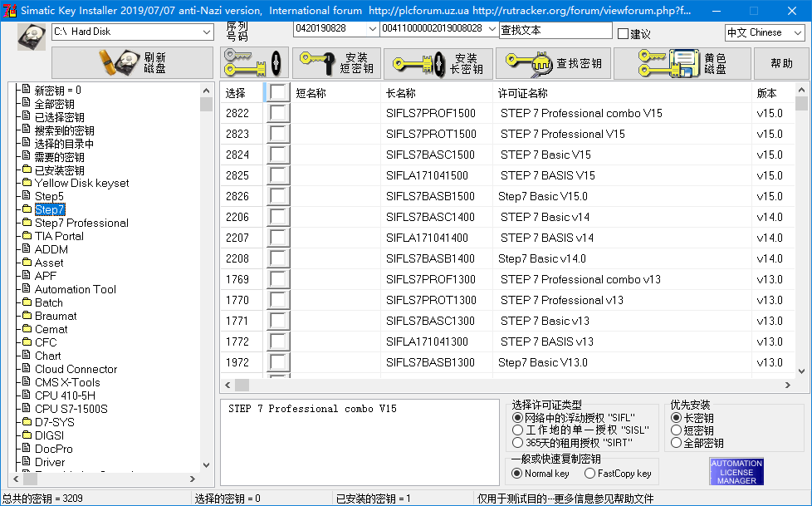This screenshot has height=506, width=812.
Task: Select the Braumat folder
Action: click(56, 317)
